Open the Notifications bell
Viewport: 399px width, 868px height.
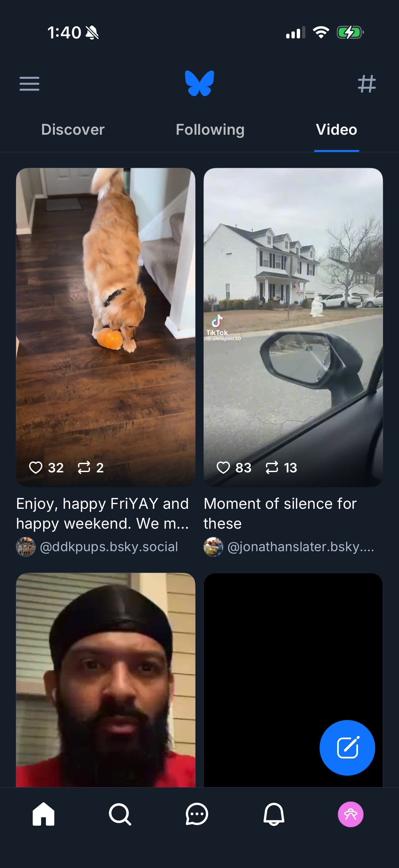[x=274, y=814]
